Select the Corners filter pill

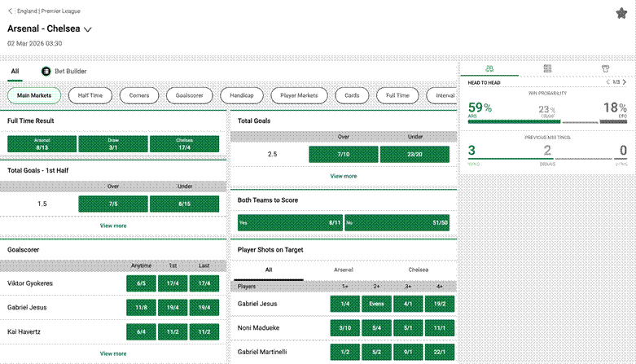tap(138, 95)
